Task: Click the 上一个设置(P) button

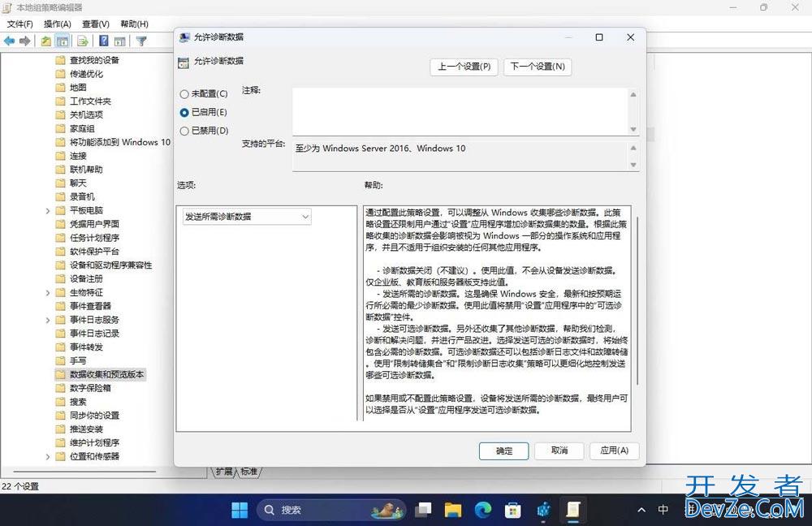Action: click(464, 67)
